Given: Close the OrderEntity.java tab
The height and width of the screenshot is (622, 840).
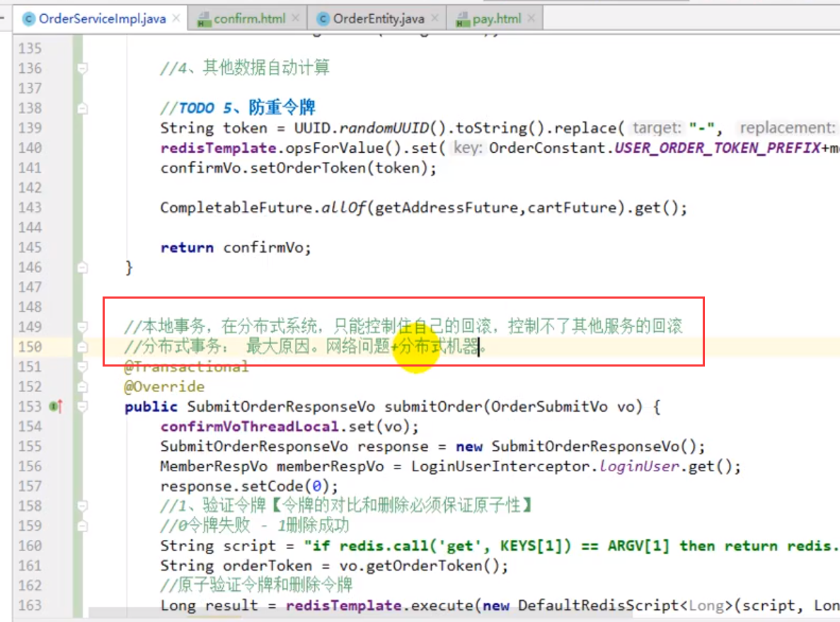Looking at the screenshot, I should [434, 19].
